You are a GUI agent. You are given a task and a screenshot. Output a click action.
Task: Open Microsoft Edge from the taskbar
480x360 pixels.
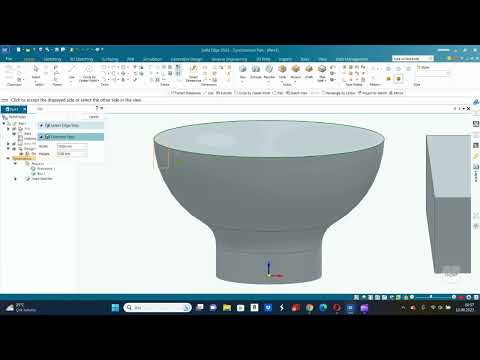[323, 307]
